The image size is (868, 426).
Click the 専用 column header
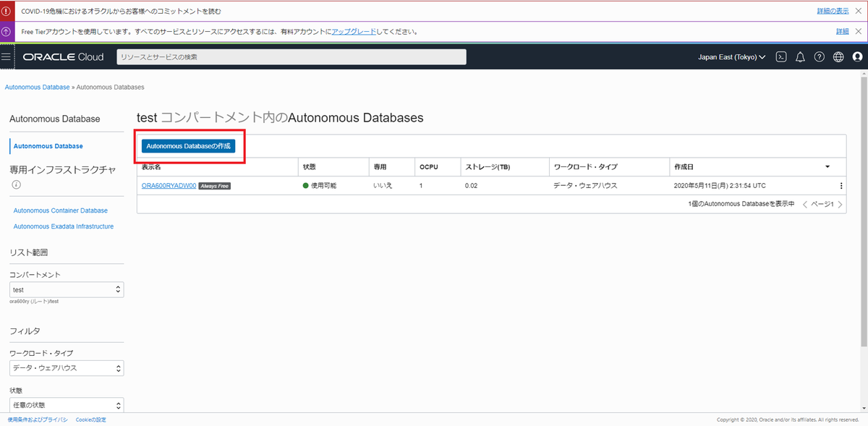click(x=380, y=167)
